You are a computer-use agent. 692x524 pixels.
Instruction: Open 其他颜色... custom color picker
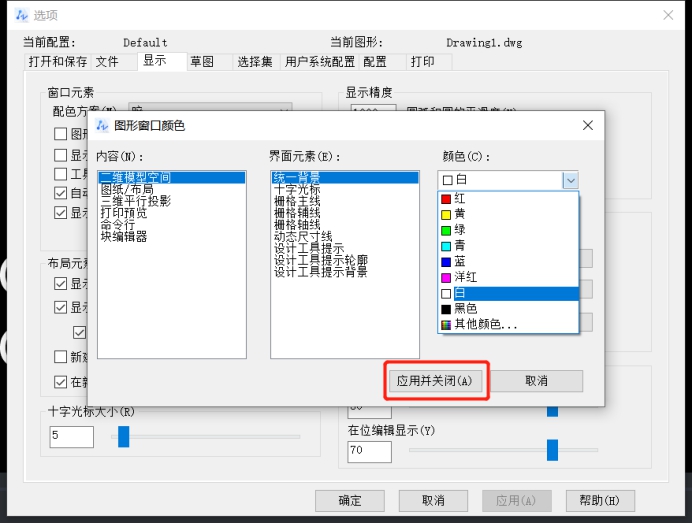[508, 324]
